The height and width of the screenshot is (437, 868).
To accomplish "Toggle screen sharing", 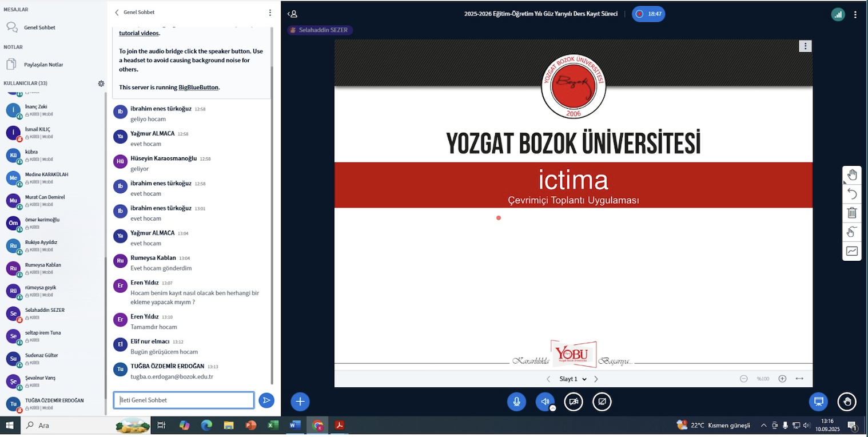I will point(602,402).
